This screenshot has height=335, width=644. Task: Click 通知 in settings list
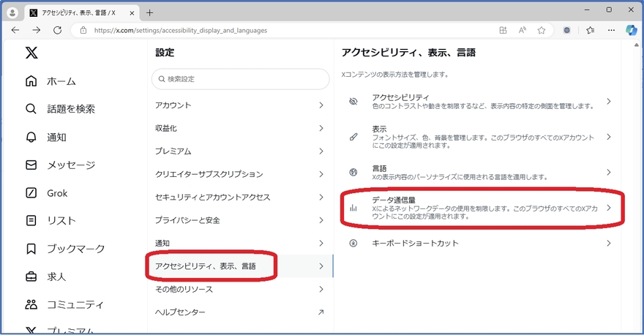pyautogui.click(x=240, y=243)
